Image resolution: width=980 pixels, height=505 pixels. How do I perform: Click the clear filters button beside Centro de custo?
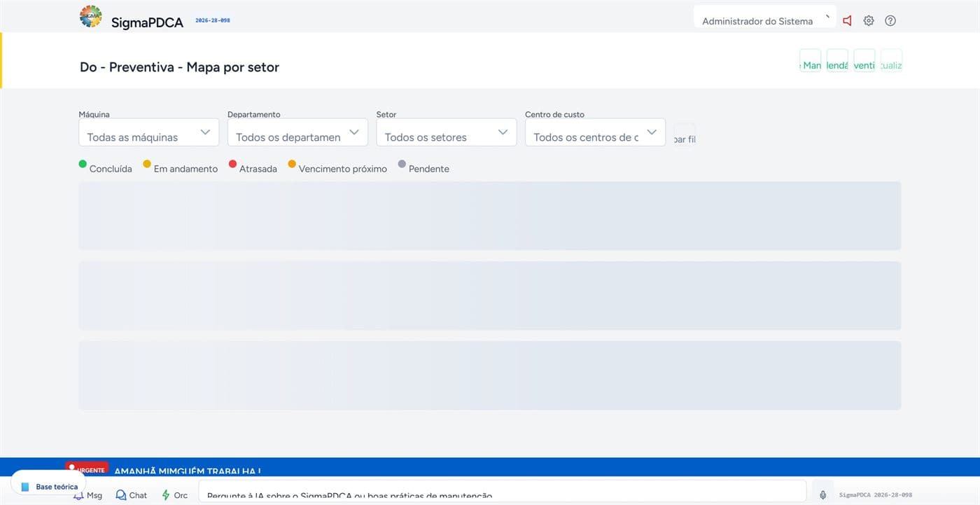coord(685,136)
